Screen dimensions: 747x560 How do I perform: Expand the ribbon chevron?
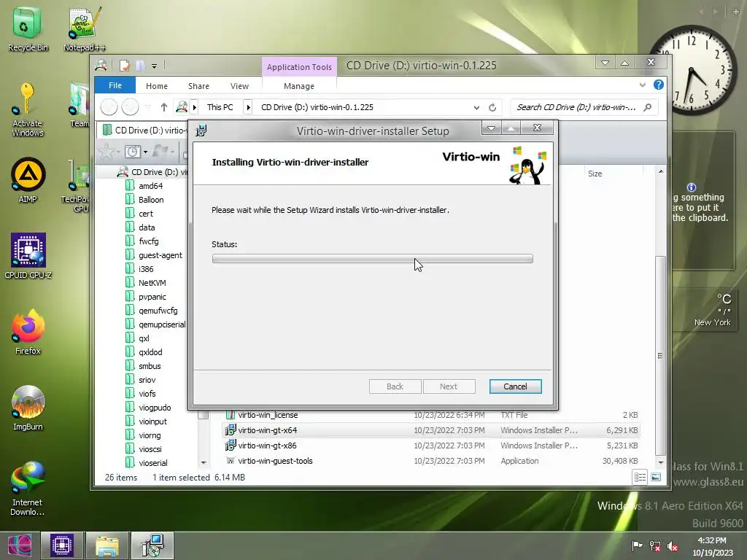pyautogui.click(x=642, y=85)
